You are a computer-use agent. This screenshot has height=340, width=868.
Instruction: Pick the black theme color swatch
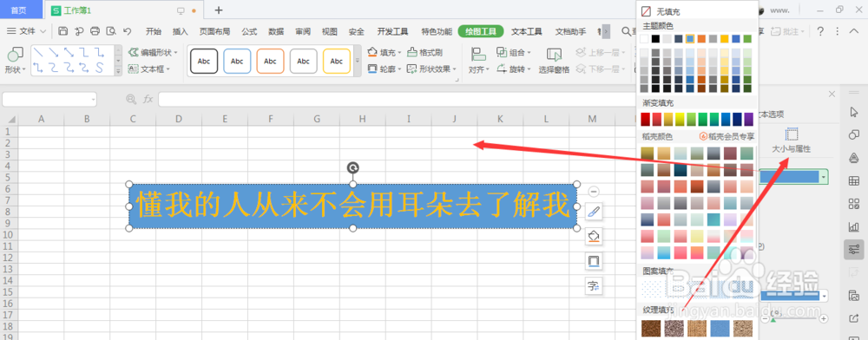coord(656,39)
